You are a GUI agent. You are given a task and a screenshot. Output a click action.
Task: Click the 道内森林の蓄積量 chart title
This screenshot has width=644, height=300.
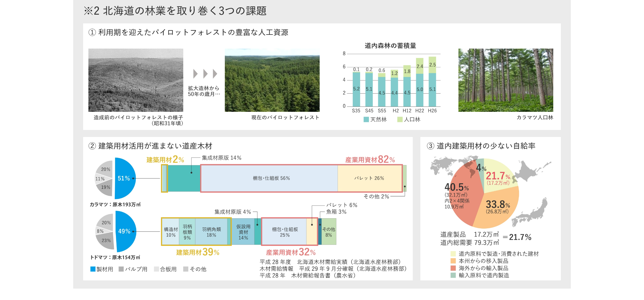tap(390, 46)
